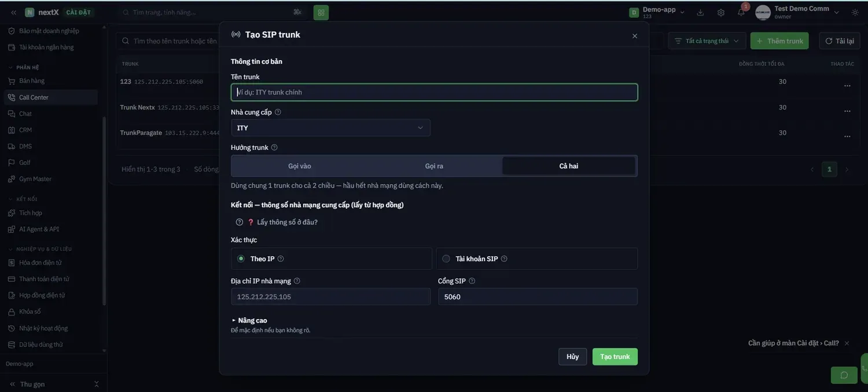This screenshot has height=392, width=868.
Task: Select the Gọi vào trunk direction
Action: [300, 166]
